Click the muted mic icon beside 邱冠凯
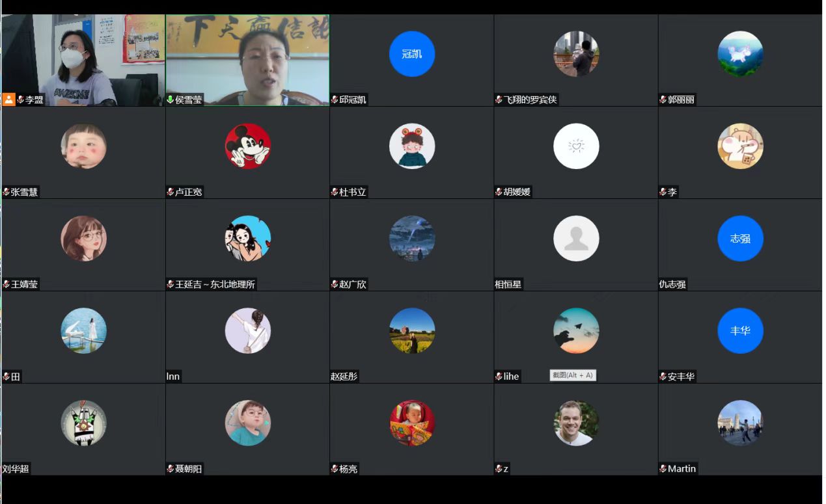The height and width of the screenshot is (504, 826). click(335, 99)
